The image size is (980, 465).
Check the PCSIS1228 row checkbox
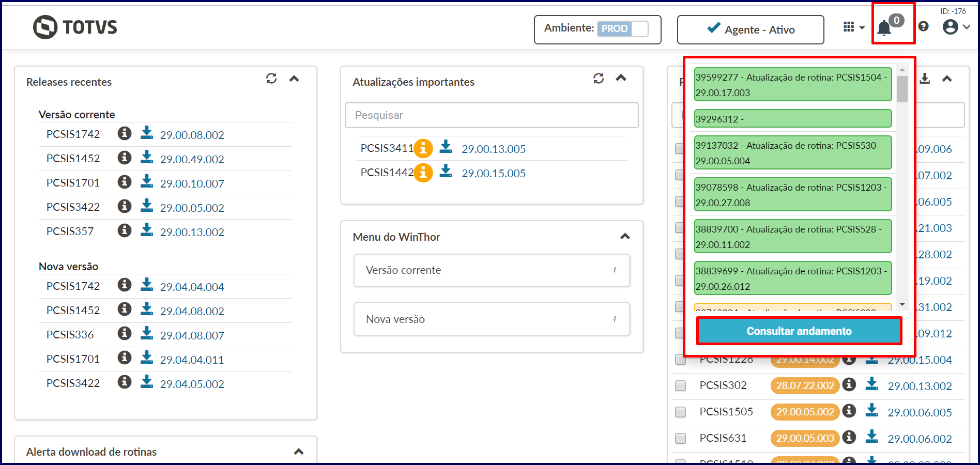click(x=680, y=360)
